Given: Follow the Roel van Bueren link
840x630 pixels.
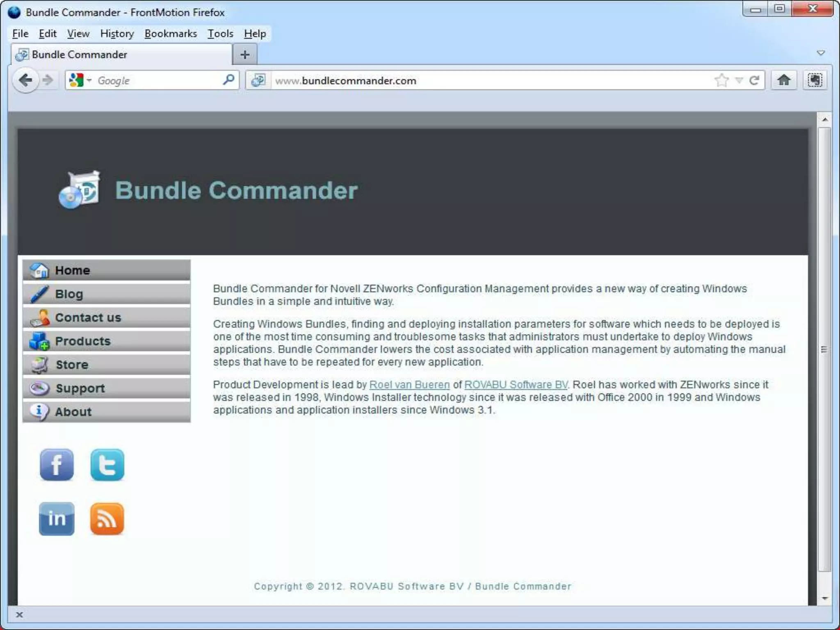Looking at the screenshot, I should pos(409,385).
